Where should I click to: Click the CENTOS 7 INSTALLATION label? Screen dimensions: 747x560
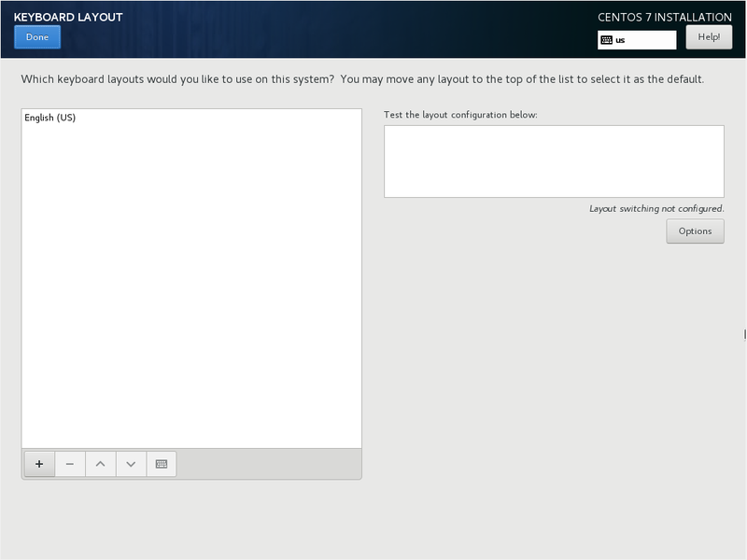(665, 17)
